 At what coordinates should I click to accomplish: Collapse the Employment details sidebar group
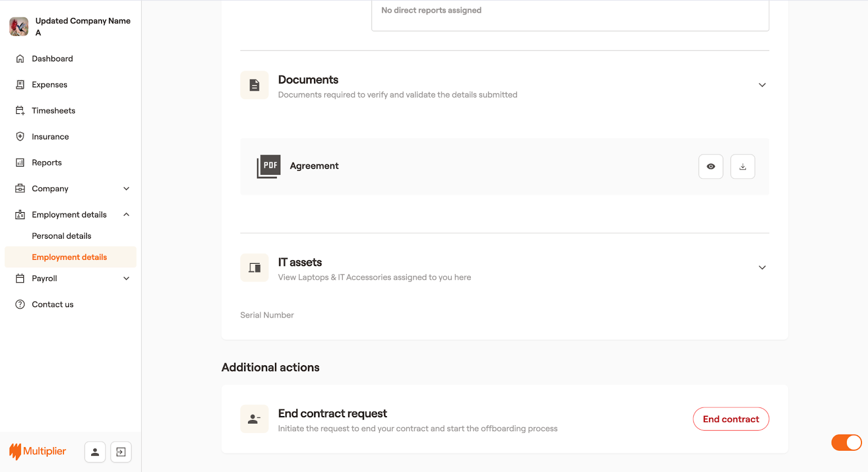126,215
